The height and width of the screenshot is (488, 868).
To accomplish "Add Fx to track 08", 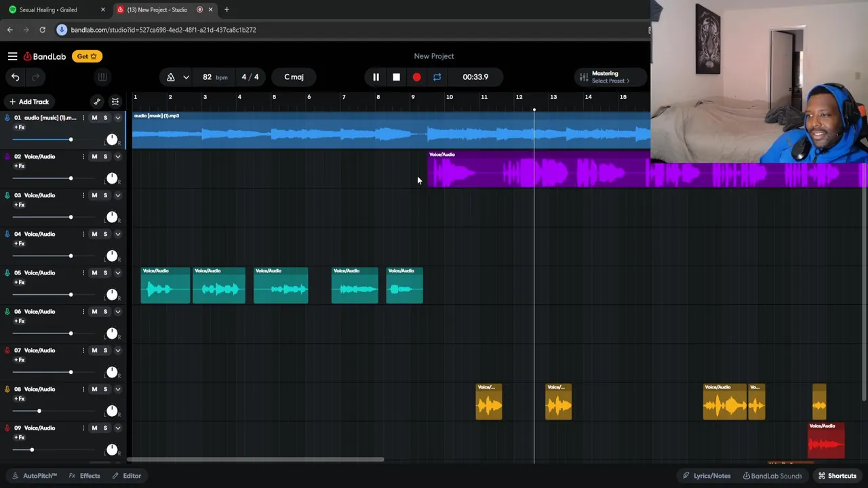I will tap(20, 399).
